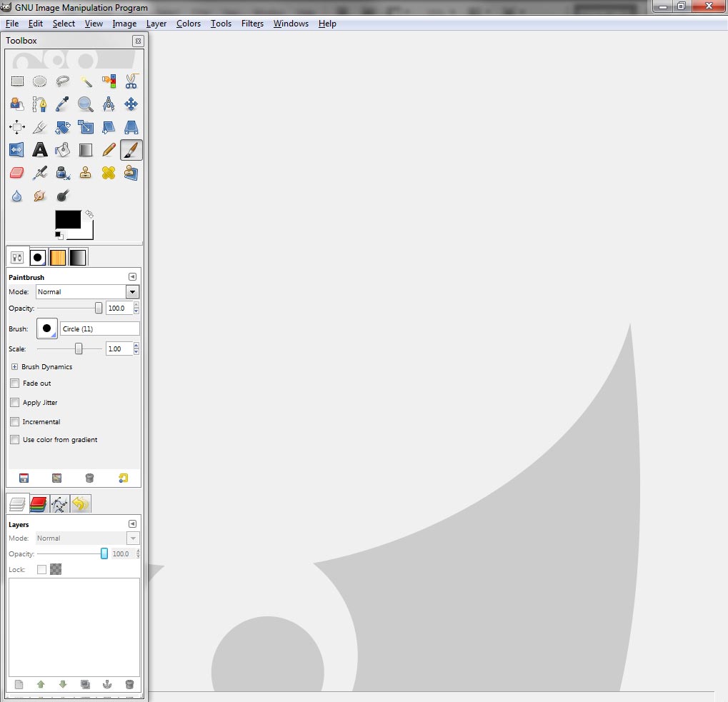Pick the Select by Color tool
This screenshot has height=702, width=728.
(x=109, y=81)
